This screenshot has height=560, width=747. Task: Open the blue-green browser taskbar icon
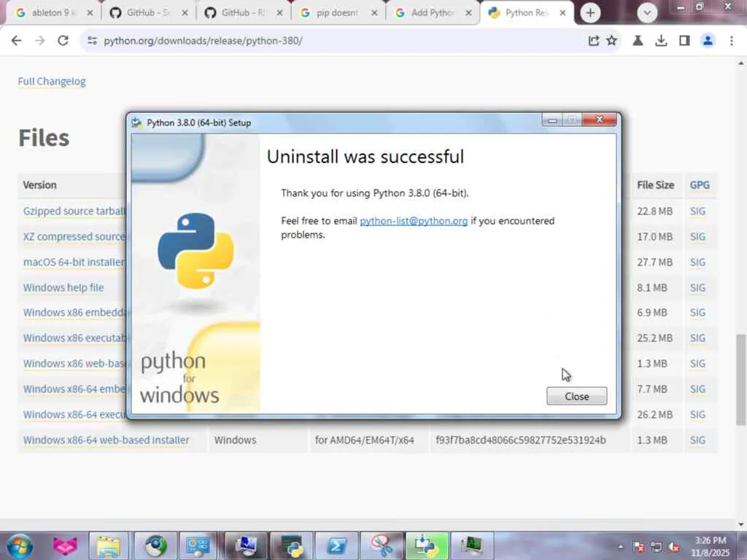pyautogui.click(x=155, y=545)
